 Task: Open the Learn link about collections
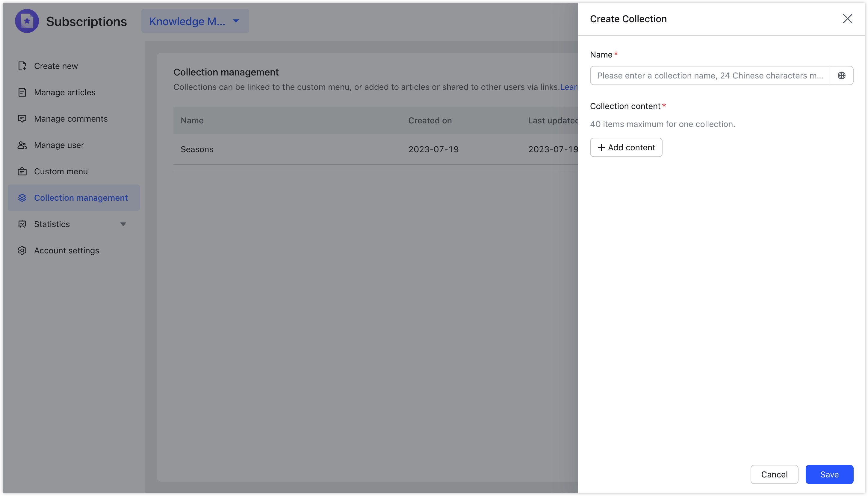570,87
